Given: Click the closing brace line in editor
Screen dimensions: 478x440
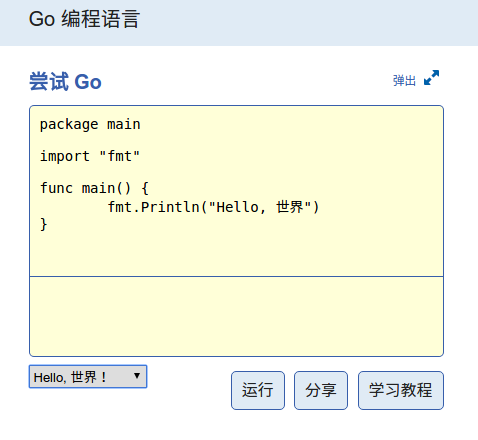Looking at the screenshot, I should (44, 224).
